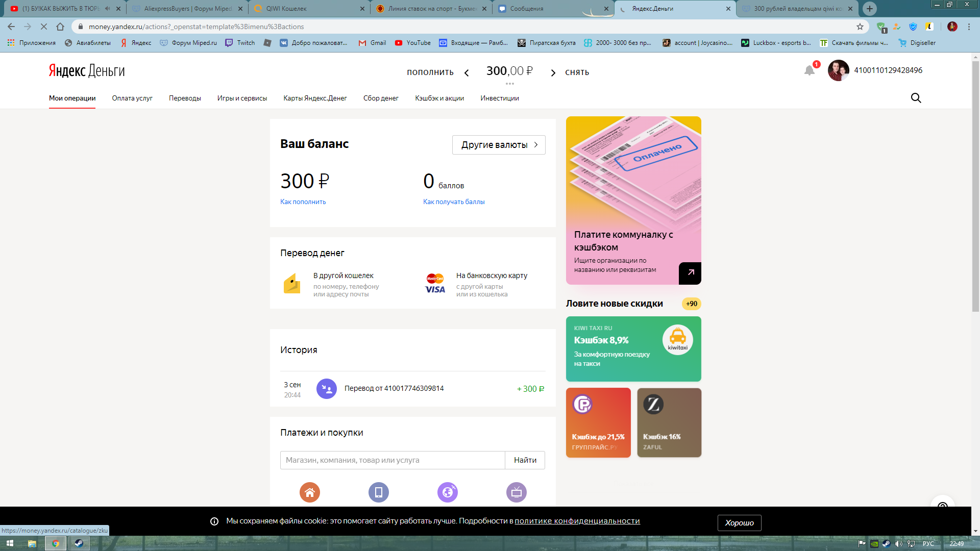
Task: Open the browser home page
Action: point(60,27)
